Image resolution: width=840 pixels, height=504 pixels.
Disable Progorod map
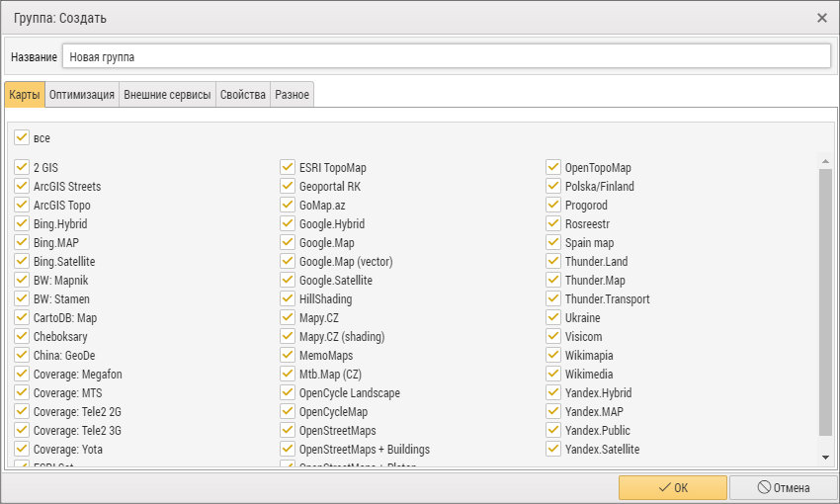coord(552,205)
